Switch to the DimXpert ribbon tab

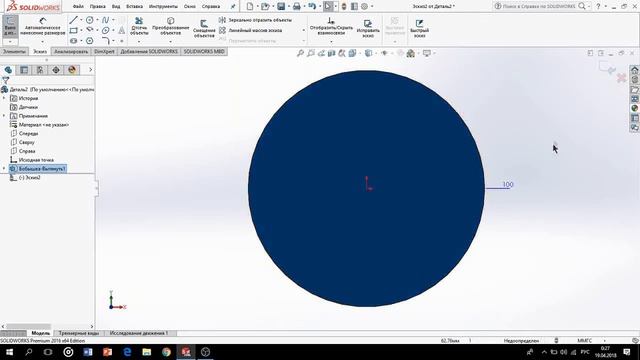[104, 51]
